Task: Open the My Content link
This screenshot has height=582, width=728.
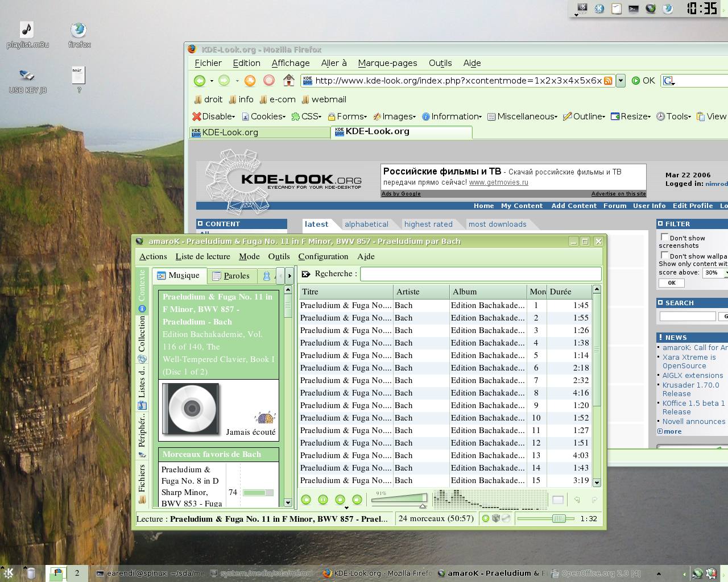Action: (522, 206)
